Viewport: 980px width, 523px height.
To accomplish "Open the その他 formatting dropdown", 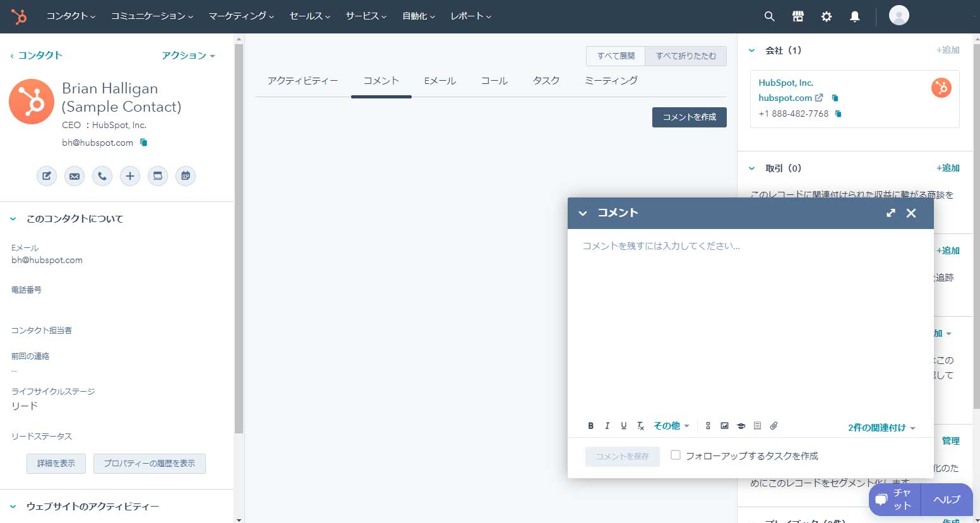I will coord(671,426).
